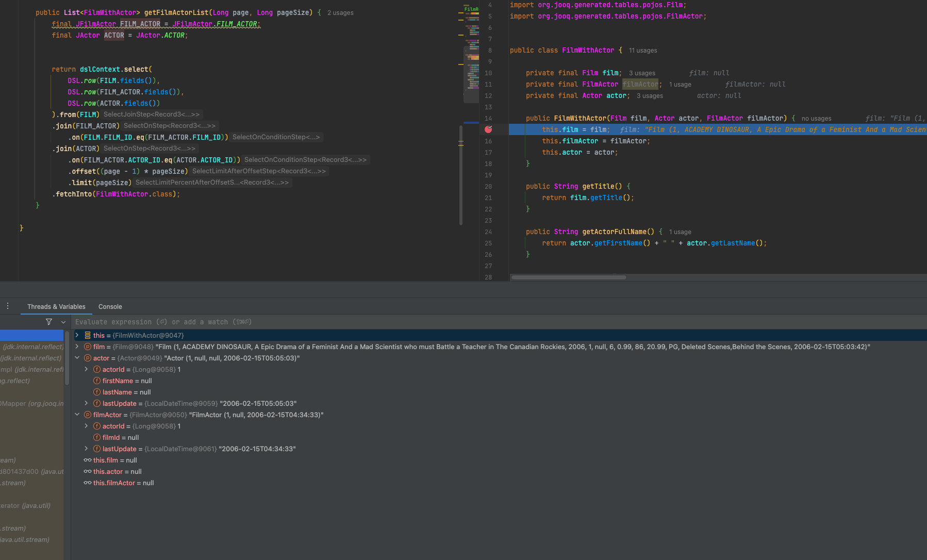Click the '1 usage' hint for filmActor field

coord(680,85)
